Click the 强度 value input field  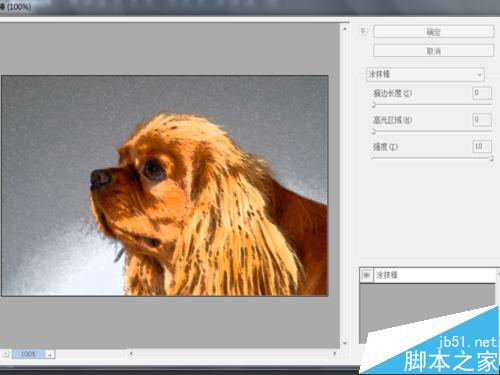(482, 147)
